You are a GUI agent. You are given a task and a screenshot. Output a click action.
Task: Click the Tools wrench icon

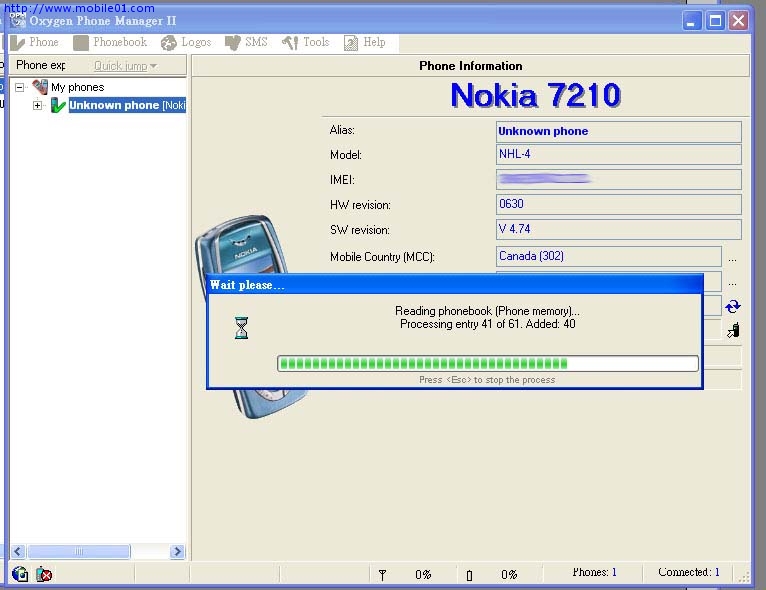(290, 43)
